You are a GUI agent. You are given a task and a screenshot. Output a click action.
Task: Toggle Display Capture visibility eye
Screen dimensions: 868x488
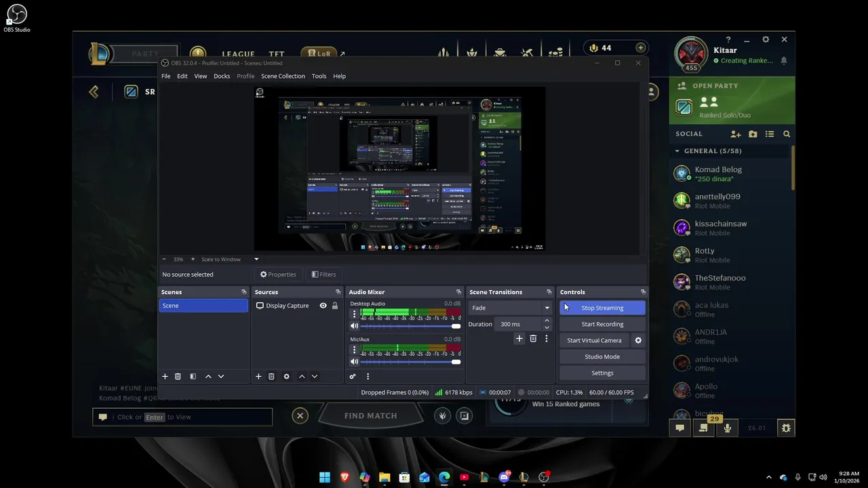(323, 306)
